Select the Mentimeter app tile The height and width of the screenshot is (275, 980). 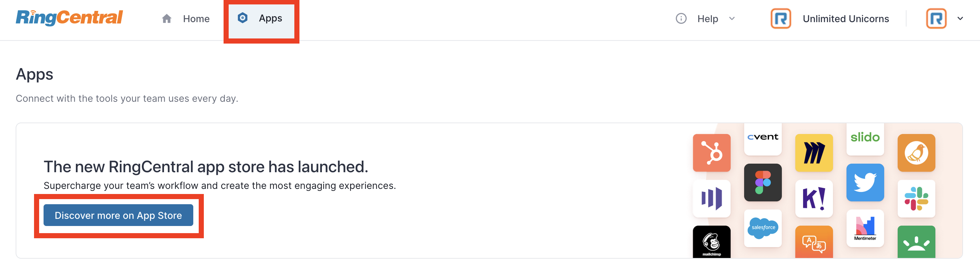865,228
